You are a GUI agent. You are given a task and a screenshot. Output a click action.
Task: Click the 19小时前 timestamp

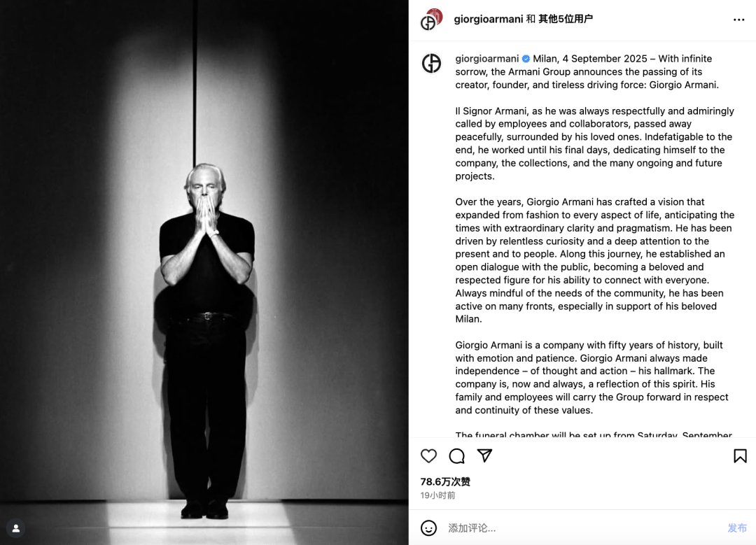click(437, 495)
